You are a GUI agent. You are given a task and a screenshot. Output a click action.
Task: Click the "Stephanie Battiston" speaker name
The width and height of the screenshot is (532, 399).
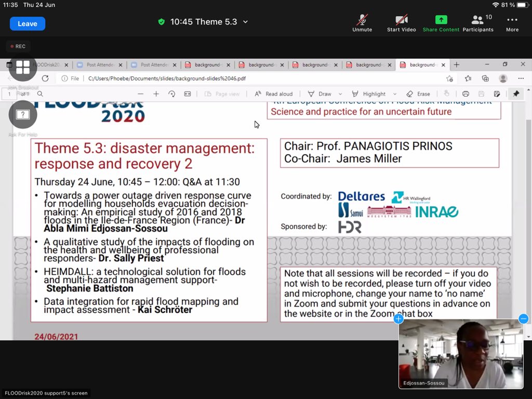[x=89, y=288]
